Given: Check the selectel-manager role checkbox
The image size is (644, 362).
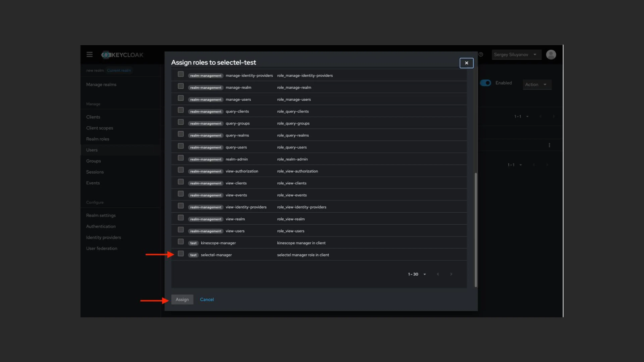Looking at the screenshot, I should click(x=181, y=254).
